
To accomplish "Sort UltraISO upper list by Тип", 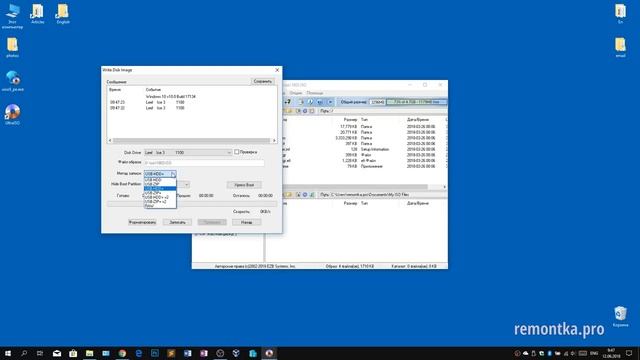I will 364,120.
